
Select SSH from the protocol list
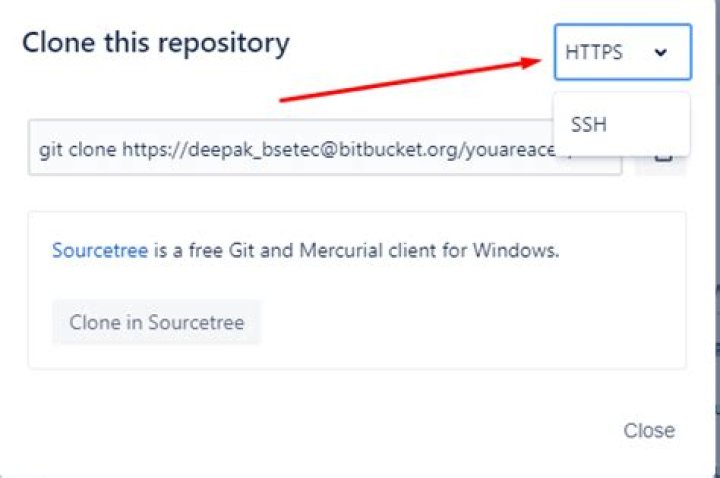click(622, 124)
